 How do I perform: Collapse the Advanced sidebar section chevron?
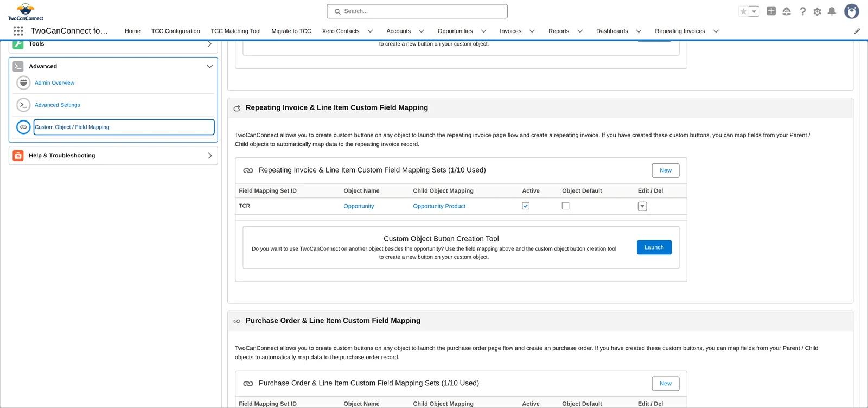point(209,66)
